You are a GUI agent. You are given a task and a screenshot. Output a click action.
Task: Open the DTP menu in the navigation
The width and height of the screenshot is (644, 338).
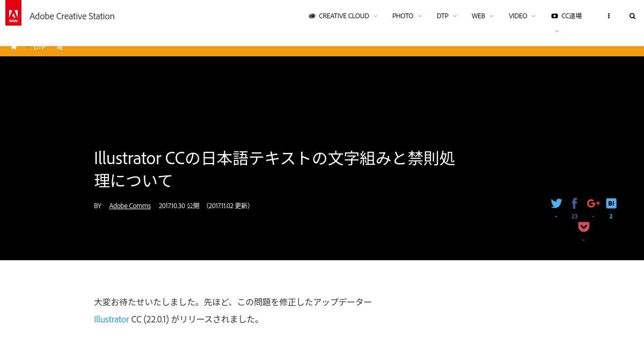(x=442, y=16)
